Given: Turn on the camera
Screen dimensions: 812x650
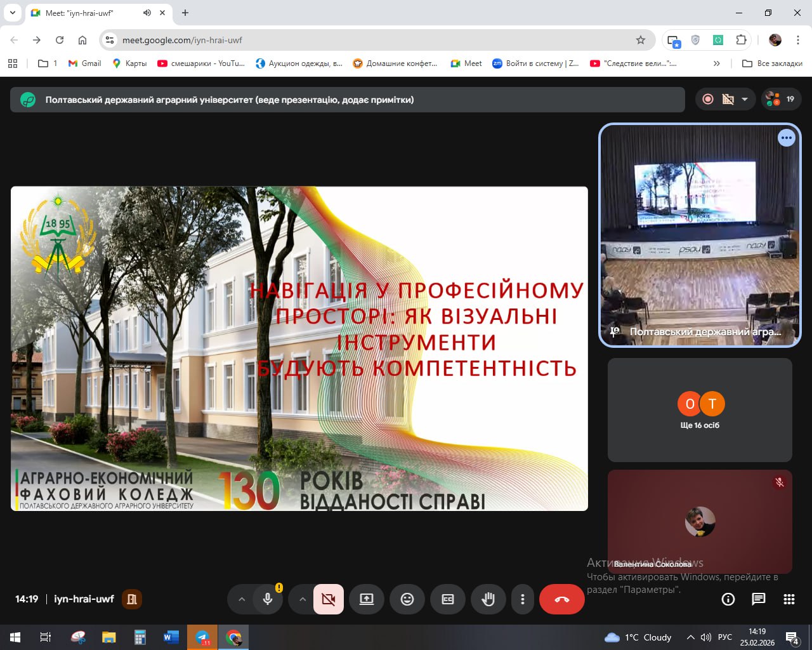Looking at the screenshot, I should pyautogui.click(x=329, y=599).
